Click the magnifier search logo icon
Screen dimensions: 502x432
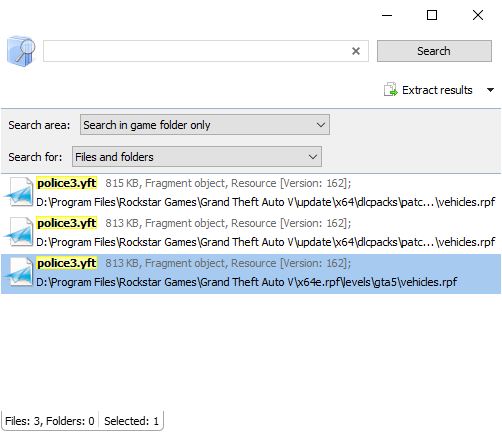click(x=21, y=51)
